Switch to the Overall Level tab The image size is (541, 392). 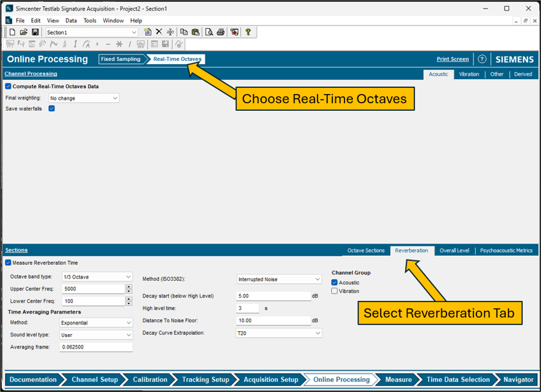tap(454, 250)
